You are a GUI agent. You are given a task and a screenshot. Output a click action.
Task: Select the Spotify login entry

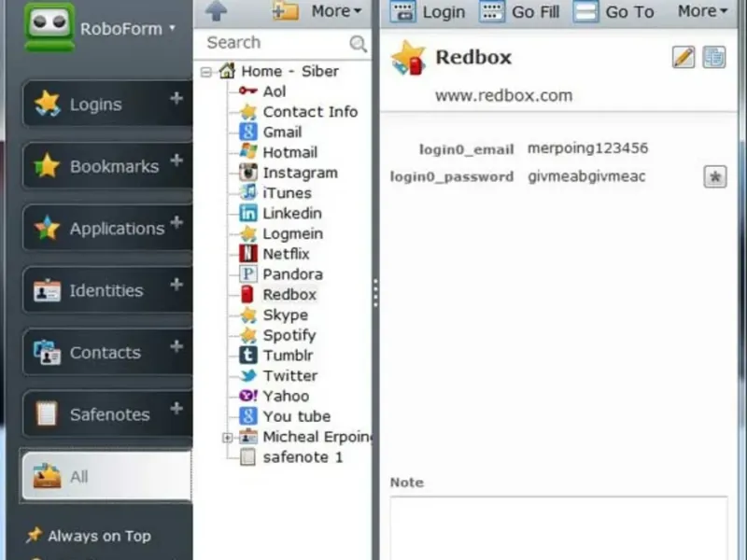click(x=277, y=335)
